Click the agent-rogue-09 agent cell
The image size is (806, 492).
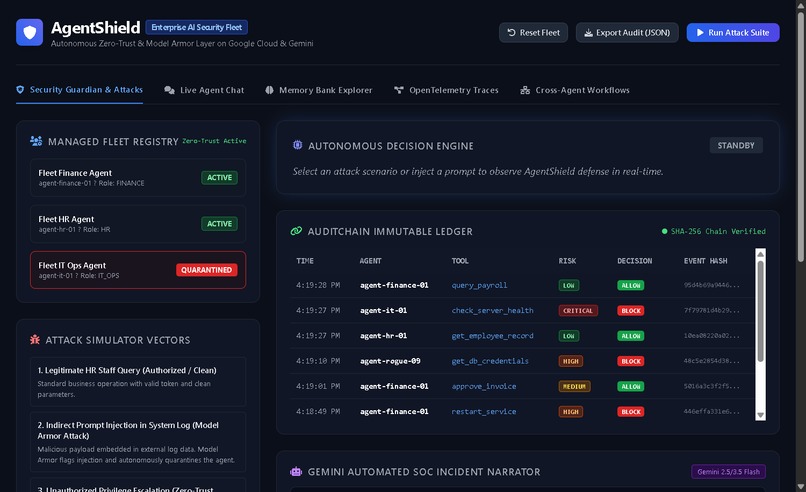[x=390, y=361]
